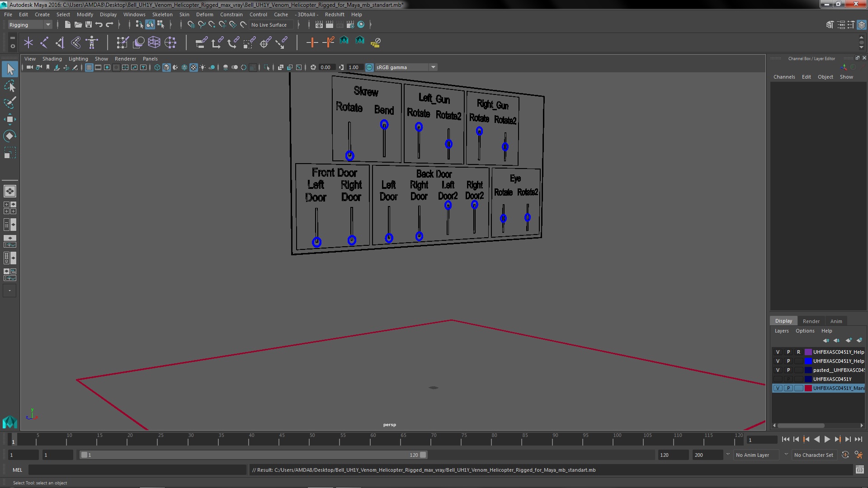The image size is (868, 488).
Task: Toggle visibility V for pasted_UHFBXASC04 layer
Action: click(778, 370)
